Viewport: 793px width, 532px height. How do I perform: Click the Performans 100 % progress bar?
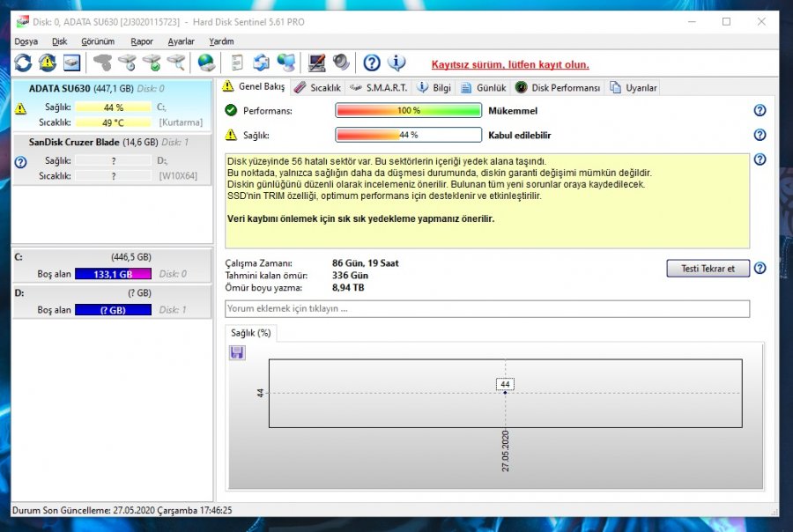(x=408, y=110)
